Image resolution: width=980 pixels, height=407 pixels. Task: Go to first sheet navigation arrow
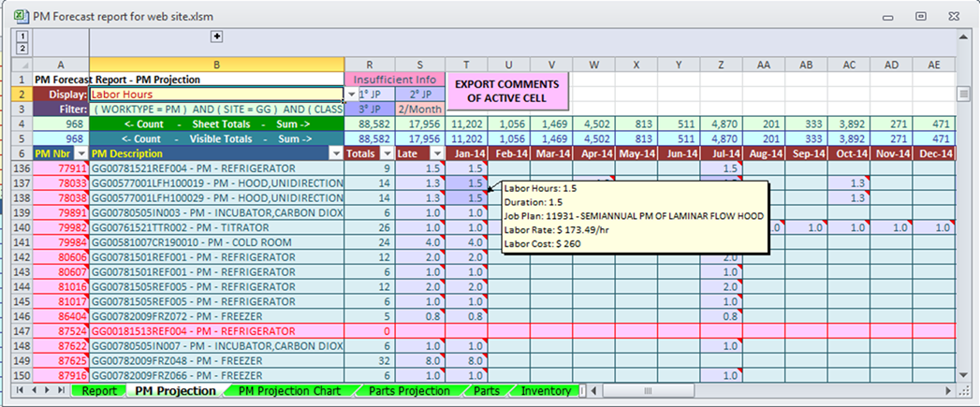(x=21, y=391)
